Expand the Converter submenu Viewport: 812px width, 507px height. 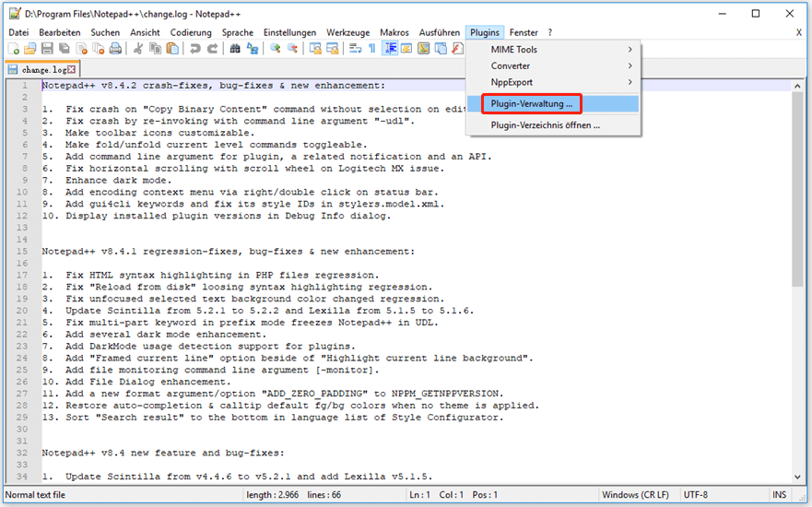(553, 65)
